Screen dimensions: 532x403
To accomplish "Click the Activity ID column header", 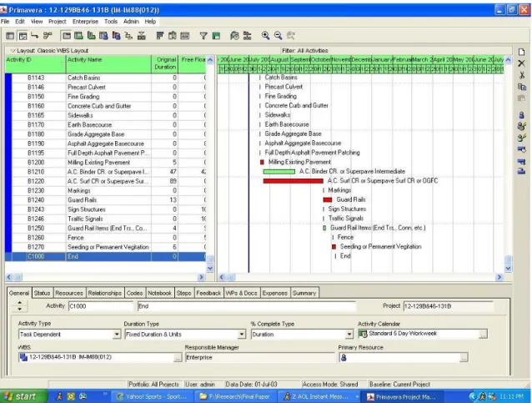I will 35,63.
